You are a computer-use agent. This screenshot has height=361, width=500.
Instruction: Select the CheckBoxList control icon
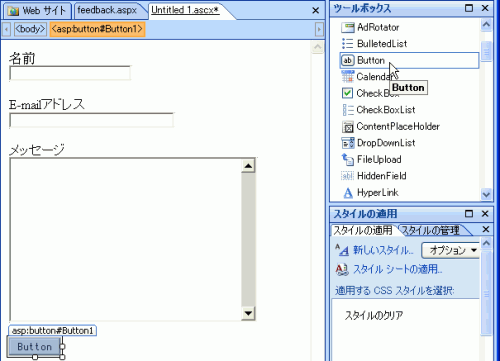coord(347,110)
